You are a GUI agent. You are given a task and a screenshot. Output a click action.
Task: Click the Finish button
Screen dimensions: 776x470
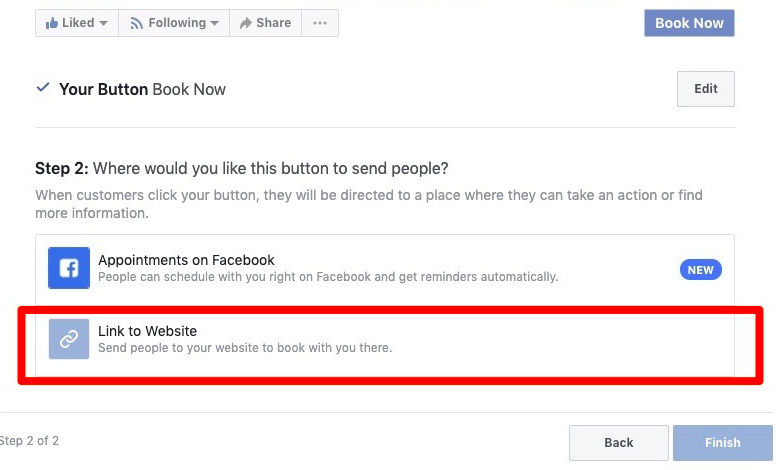click(723, 442)
